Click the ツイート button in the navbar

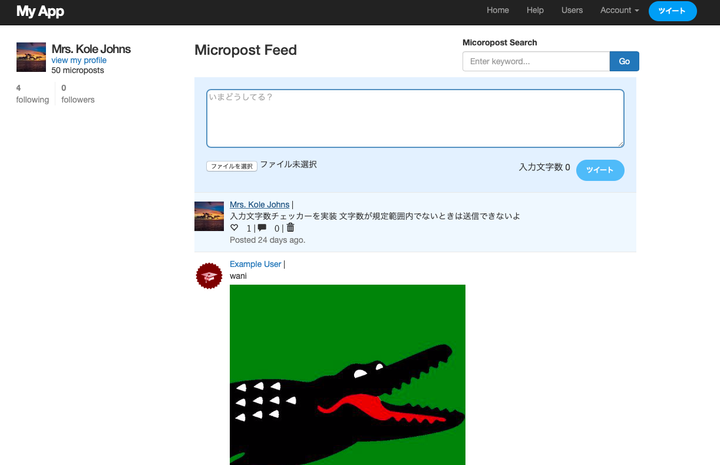(x=672, y=11)
